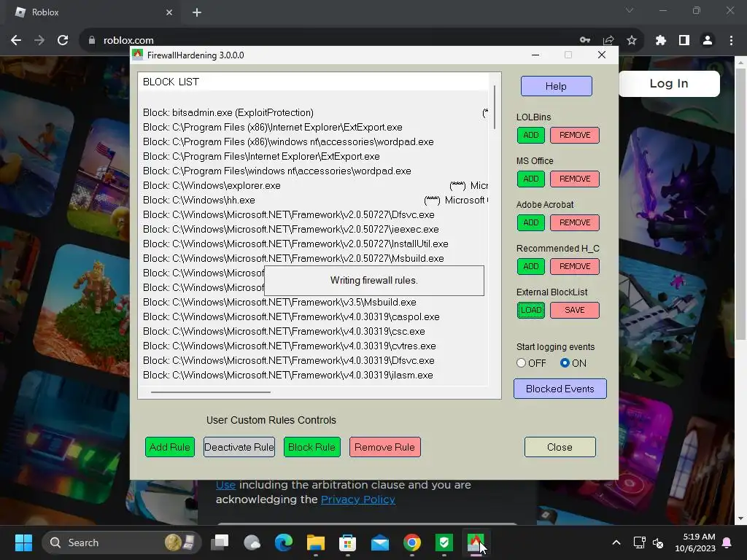
Task: Click the Deactivate Rule button
Action: tap(239, 447)
